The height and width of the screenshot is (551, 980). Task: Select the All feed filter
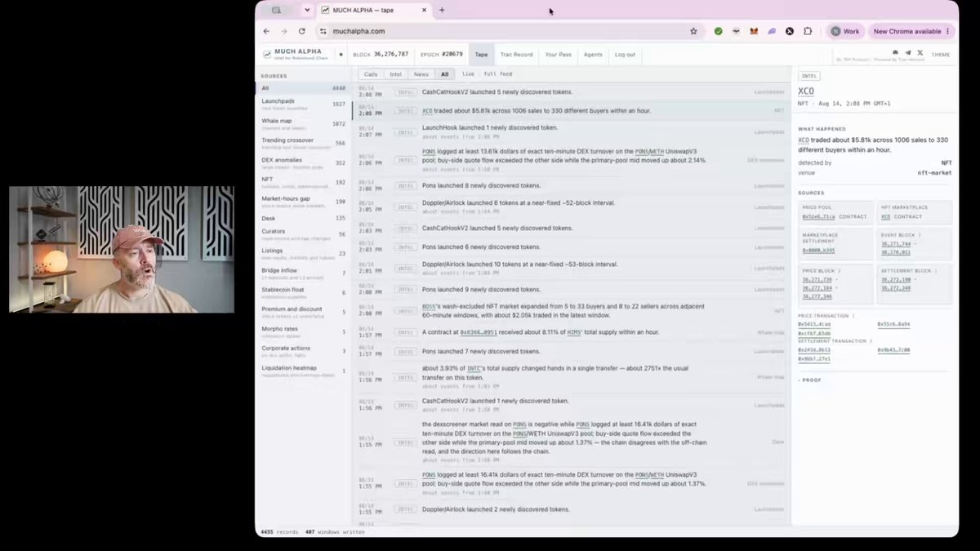point(444,73)
